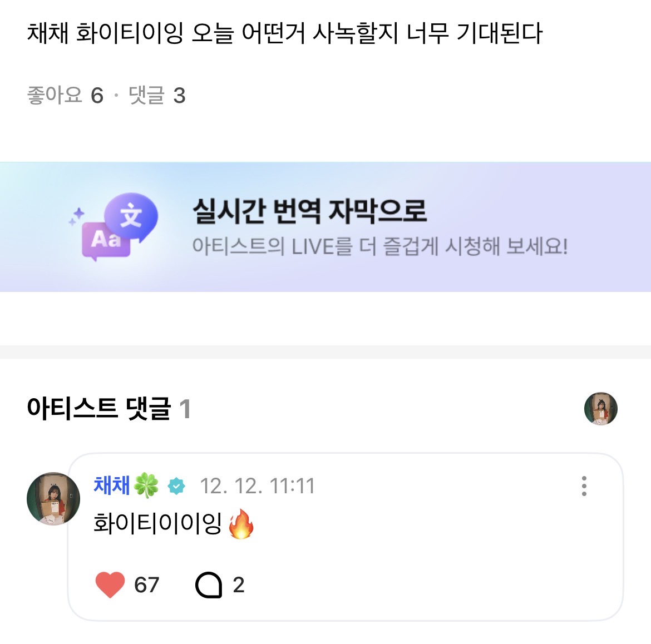Viewport: 651px width, 644px height.
Task: Click the 67 like count number
Action: pyautogui.click(x=147, y=585)
